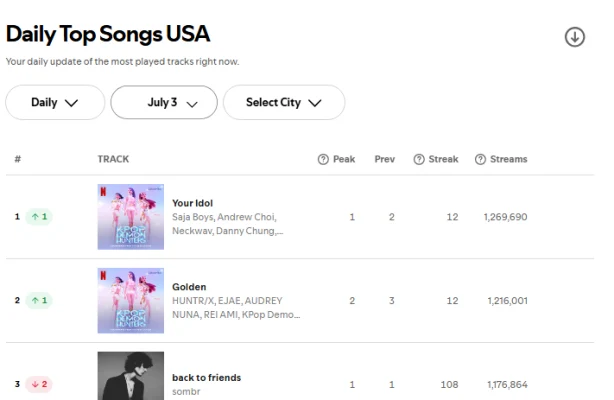The image size is (614, 400).
Task: Click the red down-arrow badge for back to friends
Action: pos(40,384)
